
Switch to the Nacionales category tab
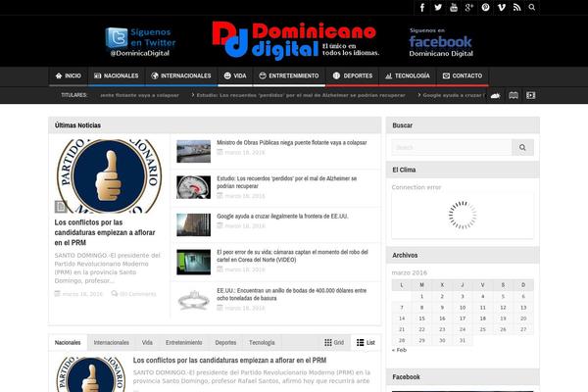pyautogui.click(x=68, y=342)
